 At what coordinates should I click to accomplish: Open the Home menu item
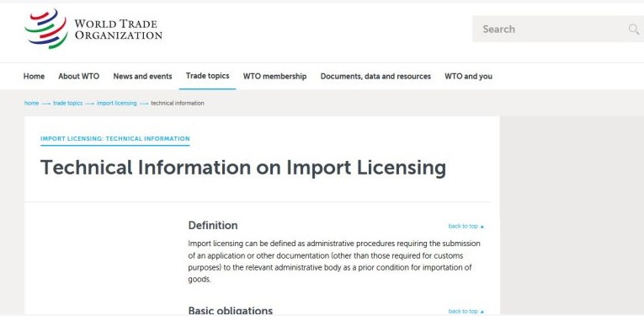[x=34, y=77]
